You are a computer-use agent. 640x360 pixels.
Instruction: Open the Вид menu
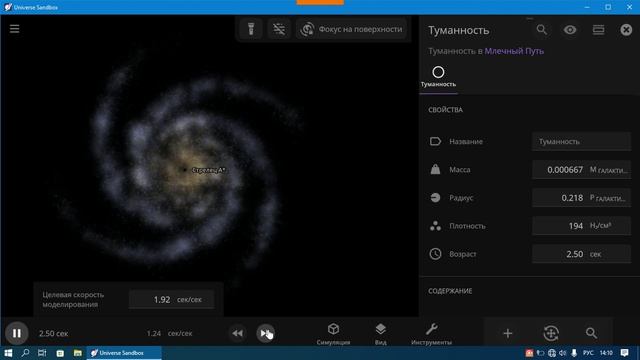[x=380, y=334]
